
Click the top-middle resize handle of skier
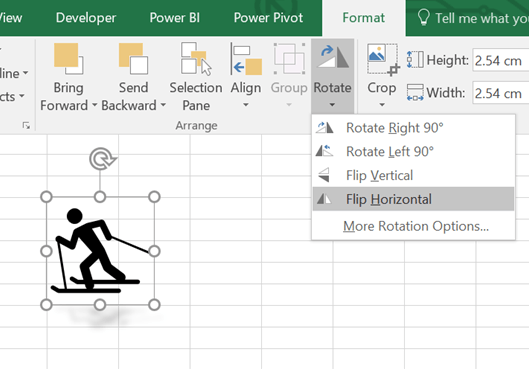coord(100,197)
